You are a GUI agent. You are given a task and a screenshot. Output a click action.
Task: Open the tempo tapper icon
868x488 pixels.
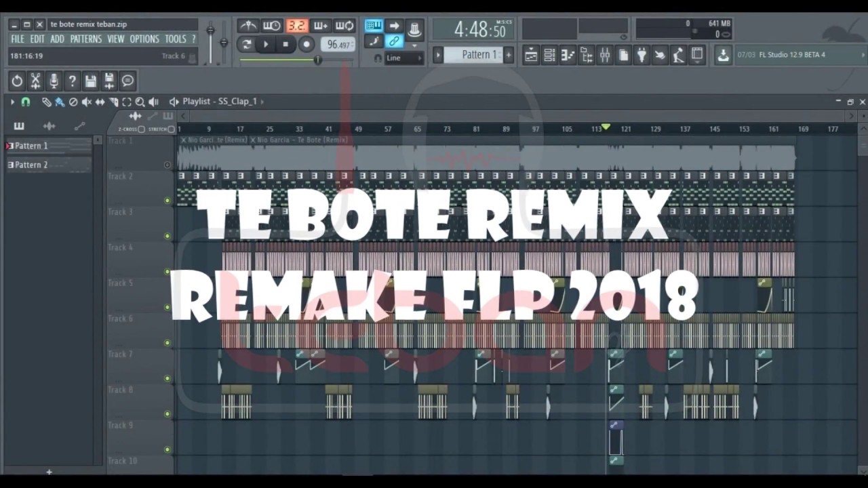click(678, 55)
